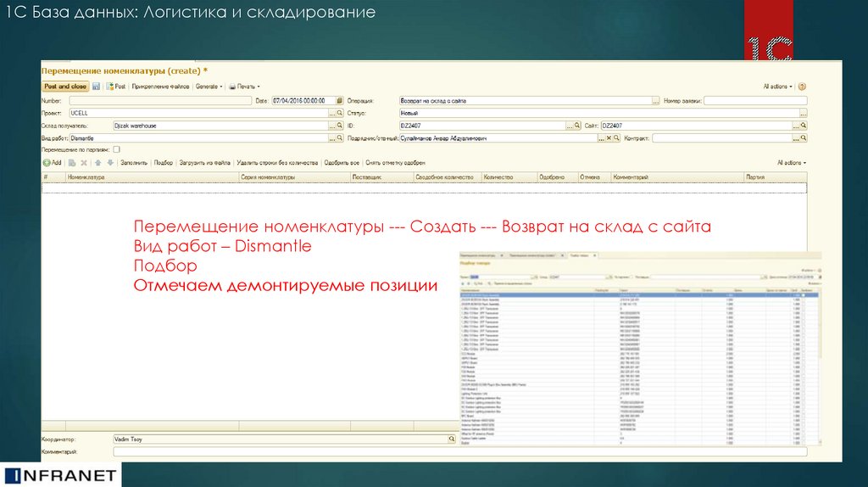Open the All actions menu above the table

pyautogui.click(x=792, y=163)
